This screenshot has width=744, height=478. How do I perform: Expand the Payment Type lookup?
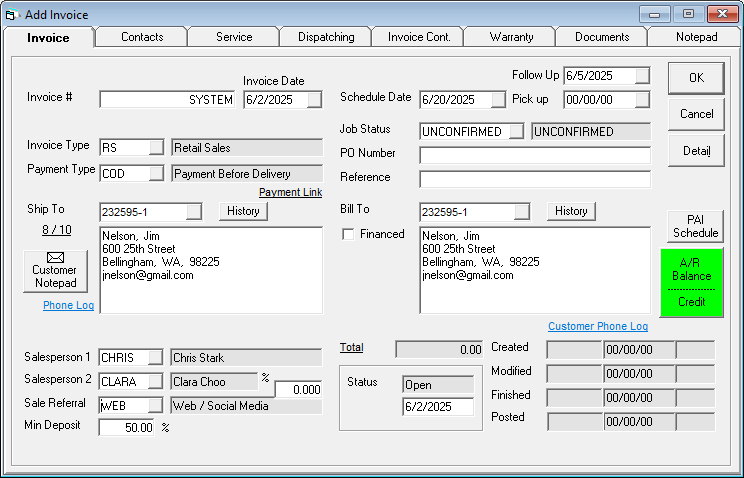pyautogui.click(x=156, y=173)
